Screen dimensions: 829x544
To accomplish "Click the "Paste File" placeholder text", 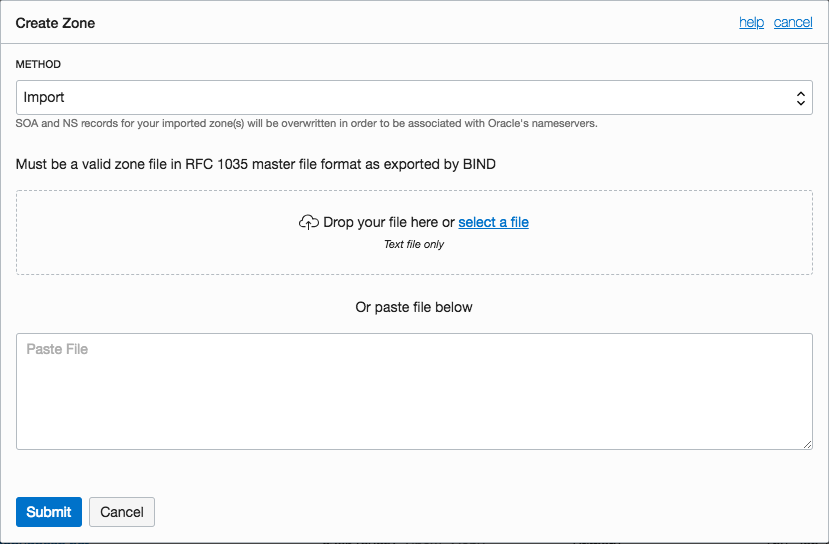I will (x=57, y=349).
